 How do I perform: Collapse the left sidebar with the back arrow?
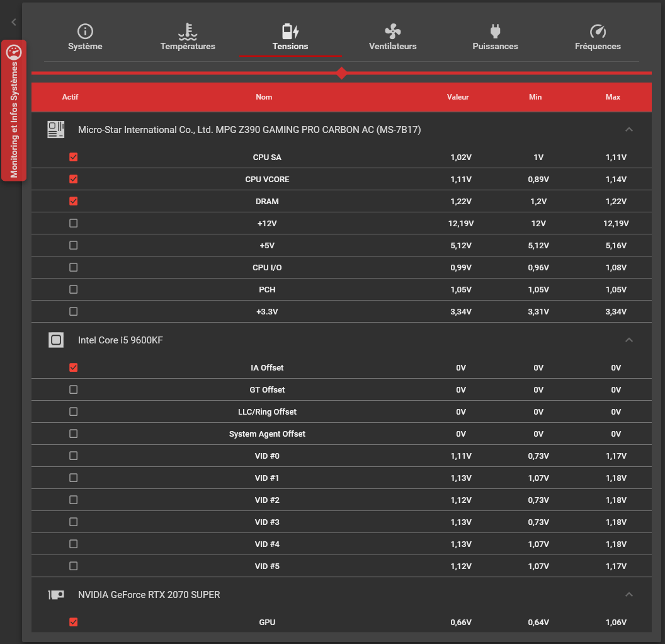14,22
